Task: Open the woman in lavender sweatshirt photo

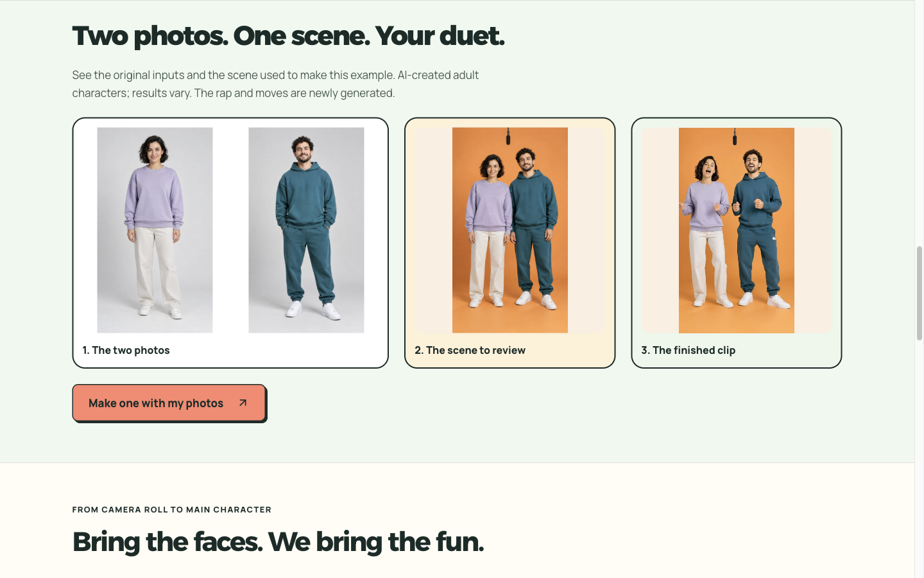Action: (155, 230)
